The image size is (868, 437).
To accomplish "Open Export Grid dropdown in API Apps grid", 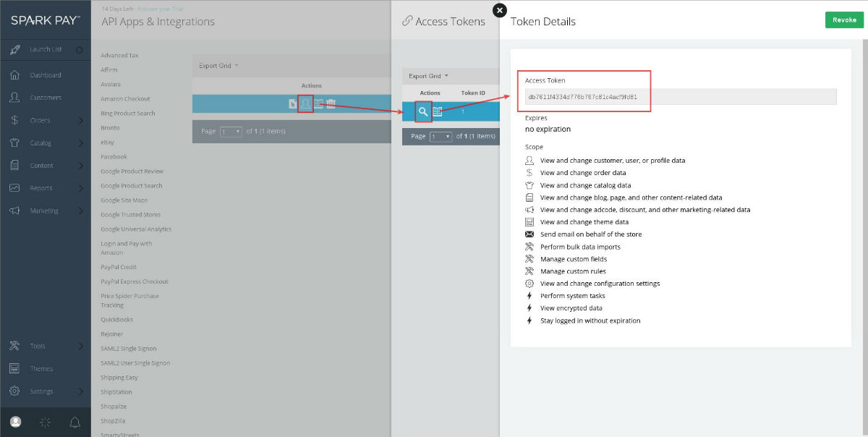I will click(x=218, y=66).
